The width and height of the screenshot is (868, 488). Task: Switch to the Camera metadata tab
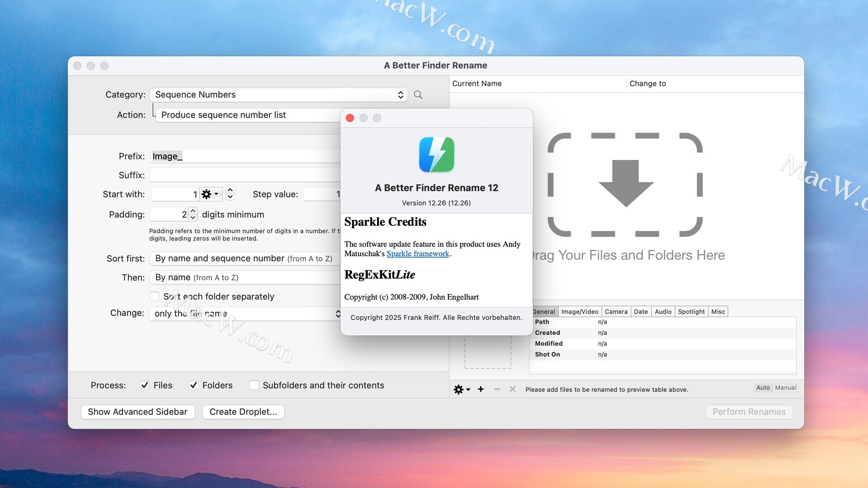point(616,312)
